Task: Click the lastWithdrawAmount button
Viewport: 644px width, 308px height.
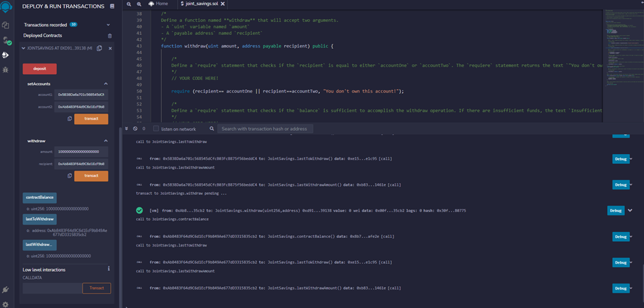Action: point(40,245)
